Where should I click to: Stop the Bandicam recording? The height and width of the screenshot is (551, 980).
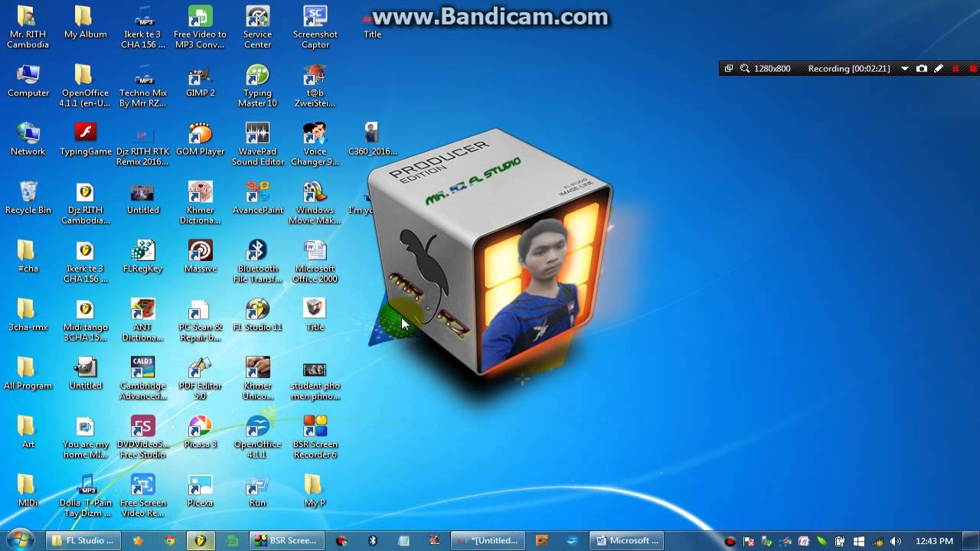click(973, 69)
